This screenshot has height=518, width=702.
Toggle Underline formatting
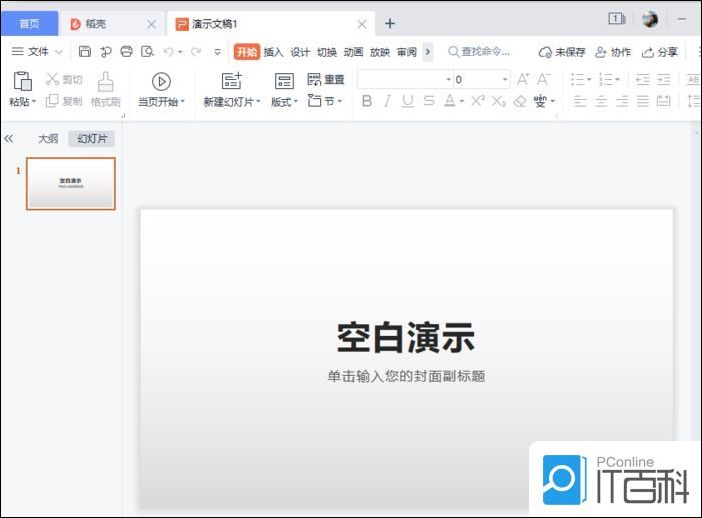click(407, 101)
